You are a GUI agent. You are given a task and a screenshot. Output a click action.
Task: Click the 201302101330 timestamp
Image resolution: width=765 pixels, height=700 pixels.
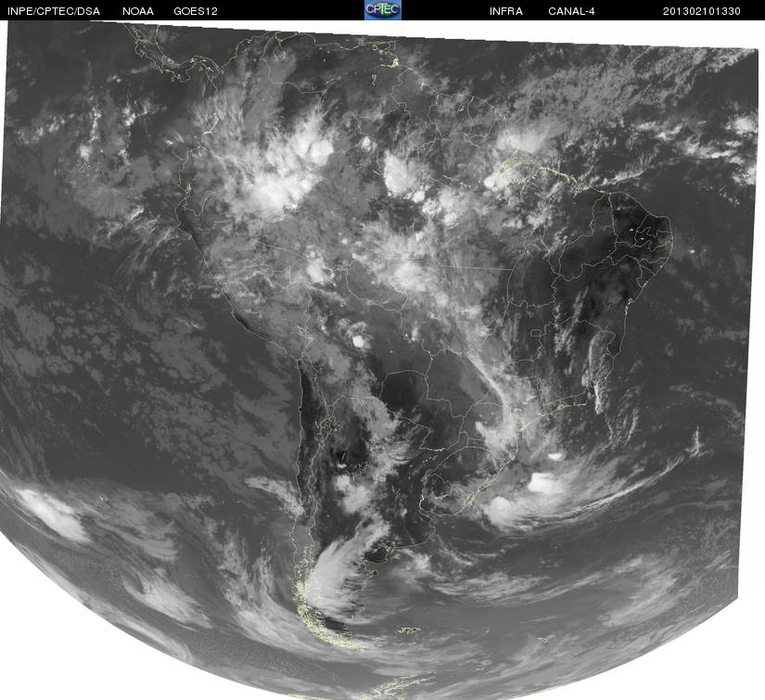click(x=702, y=11)
